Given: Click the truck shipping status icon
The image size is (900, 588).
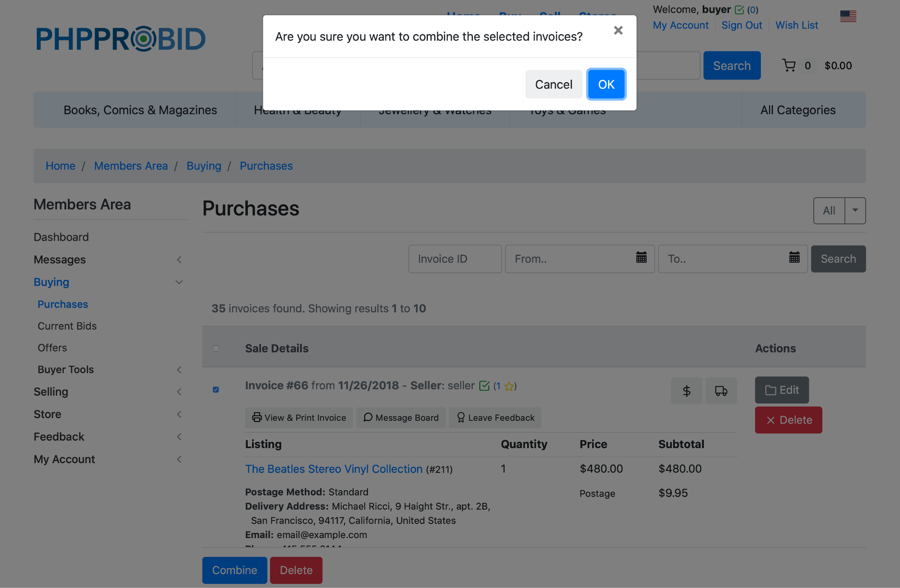Looking at the screenshot, I should coord(721,390).
